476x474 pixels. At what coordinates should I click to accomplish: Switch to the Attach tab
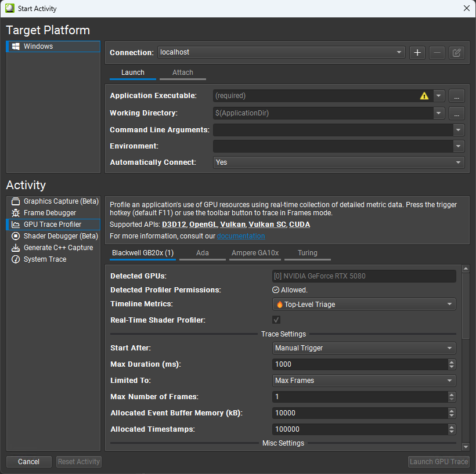pos(183,73)
